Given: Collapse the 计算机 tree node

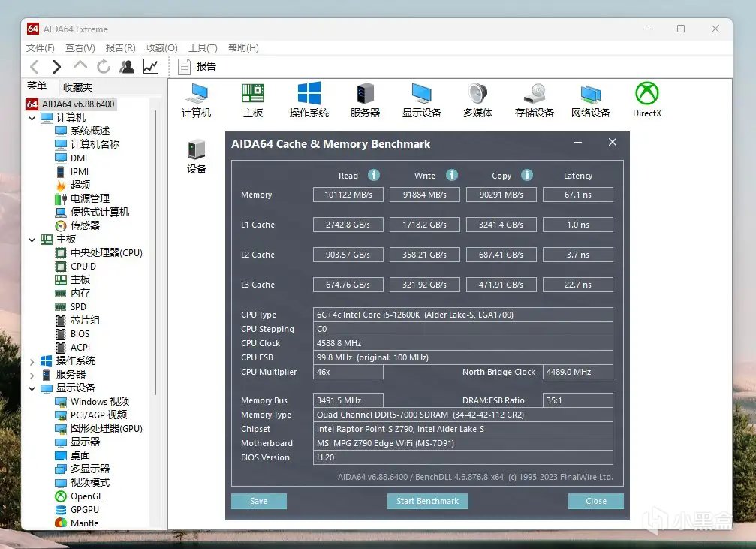Looking at the screenshot, I should point(32,118).
